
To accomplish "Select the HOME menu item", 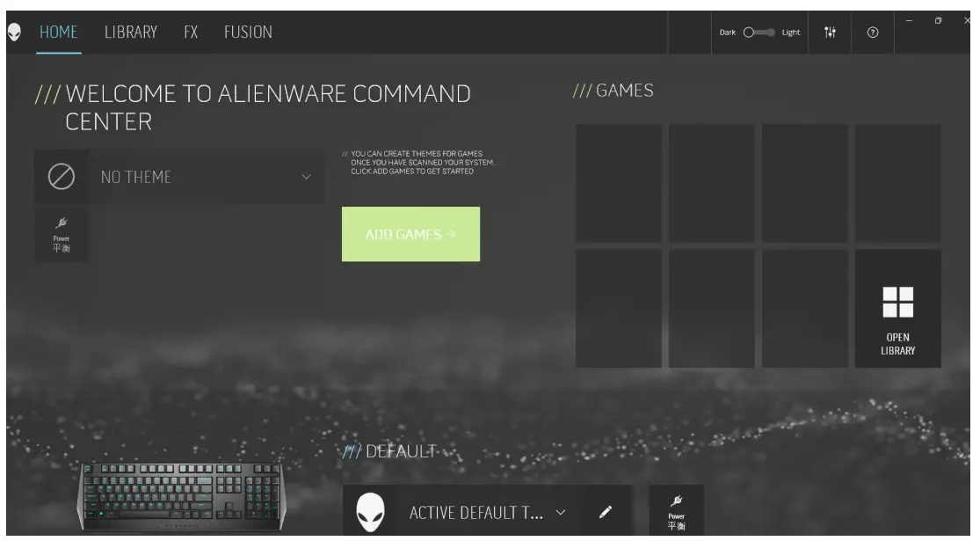I will click(60, 32).
